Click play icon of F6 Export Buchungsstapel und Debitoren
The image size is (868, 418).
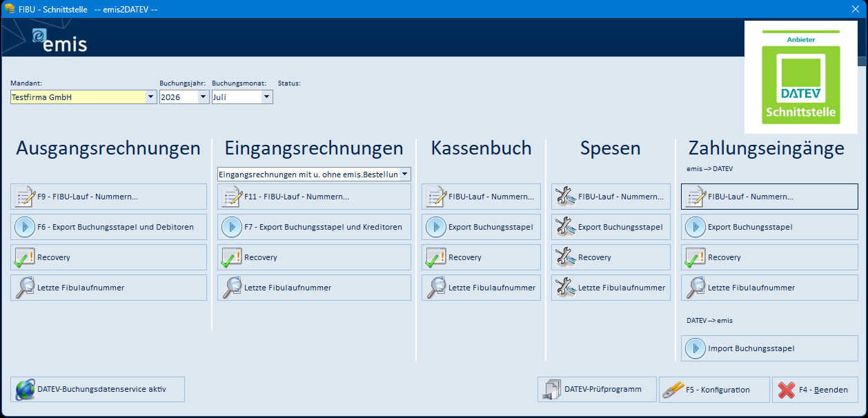pos(24,227)
